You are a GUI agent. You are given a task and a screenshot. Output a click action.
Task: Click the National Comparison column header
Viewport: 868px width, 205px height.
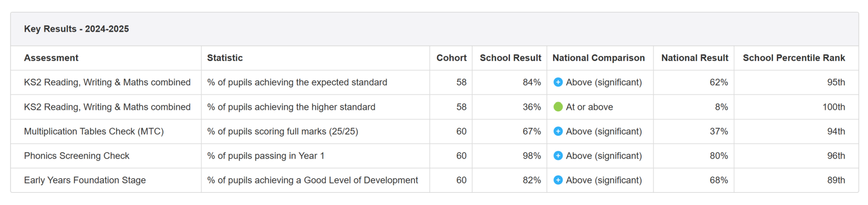598,58
